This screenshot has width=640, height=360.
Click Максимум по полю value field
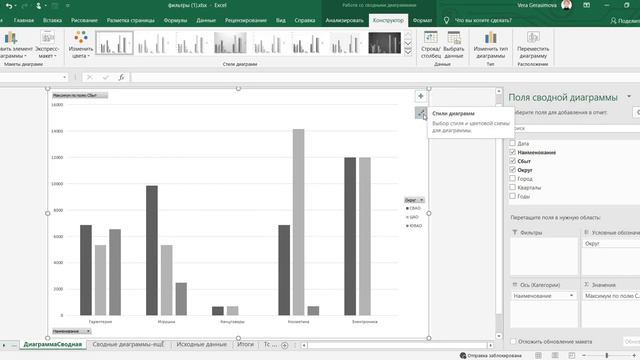point(611,296)
